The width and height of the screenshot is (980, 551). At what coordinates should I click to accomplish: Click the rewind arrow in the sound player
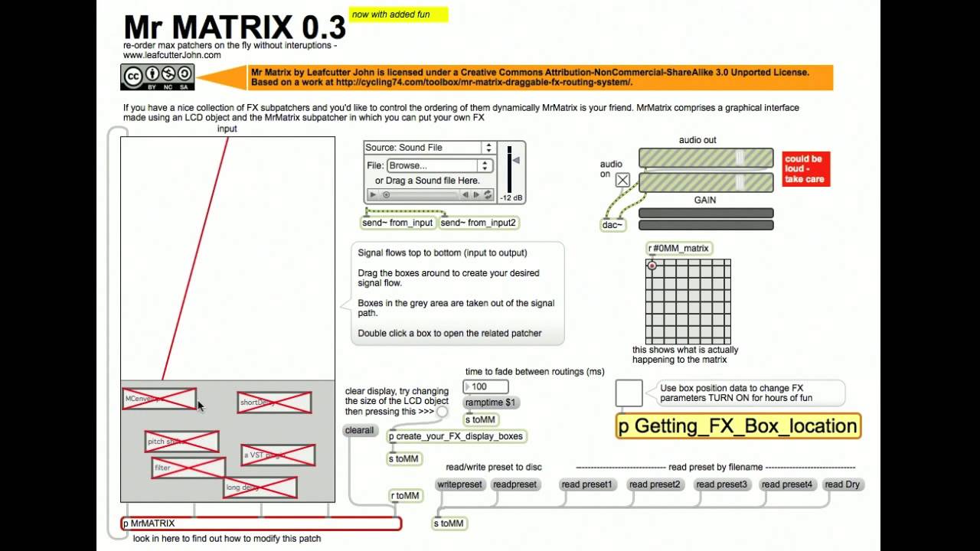[465, 195]
